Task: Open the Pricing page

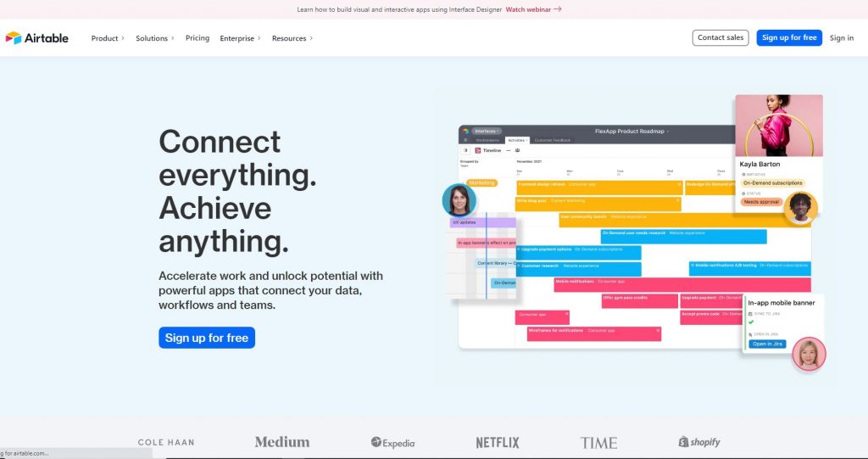Action: (x=197, y=37)
